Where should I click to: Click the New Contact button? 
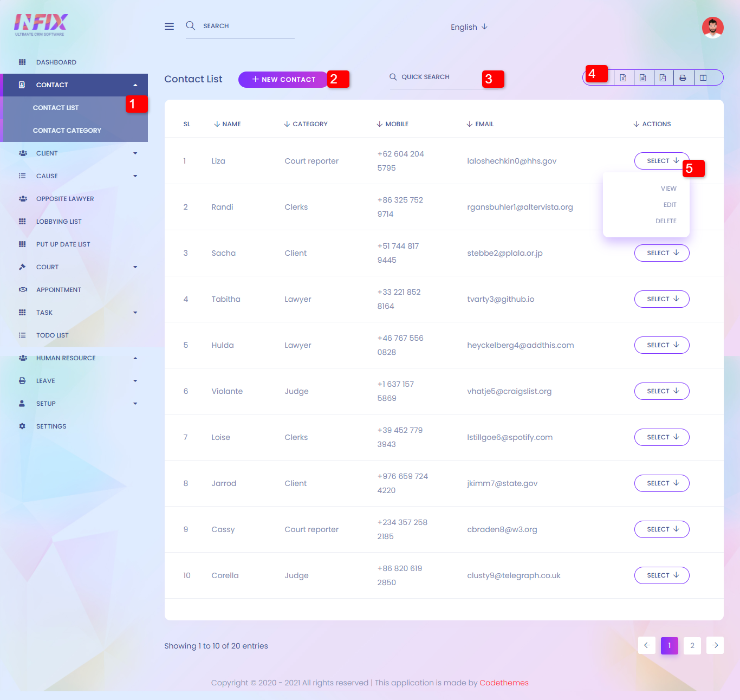click(283, 79)
